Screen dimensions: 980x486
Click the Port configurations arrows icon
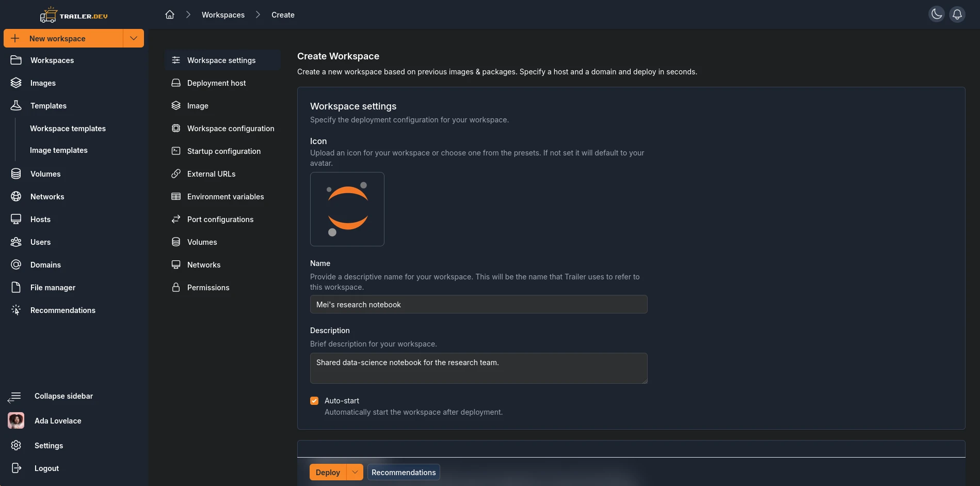pyautogui.click(x=176, y=219)
